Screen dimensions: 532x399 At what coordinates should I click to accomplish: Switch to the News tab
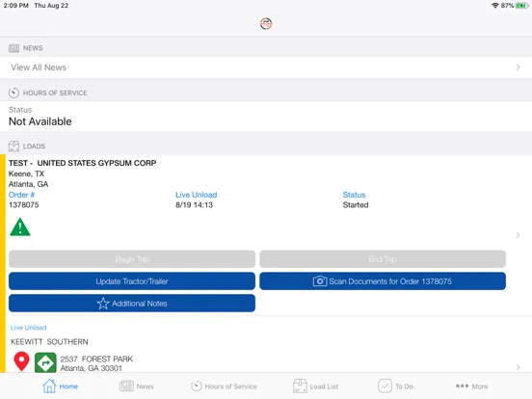(137, 386)
